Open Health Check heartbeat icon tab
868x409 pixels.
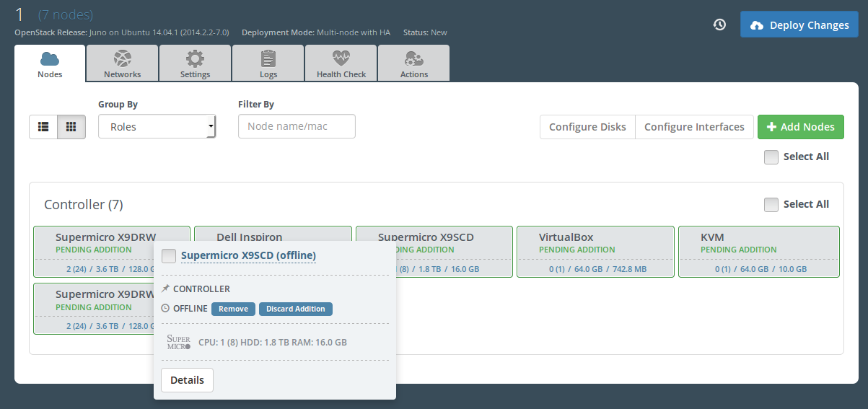click(341, 58)
